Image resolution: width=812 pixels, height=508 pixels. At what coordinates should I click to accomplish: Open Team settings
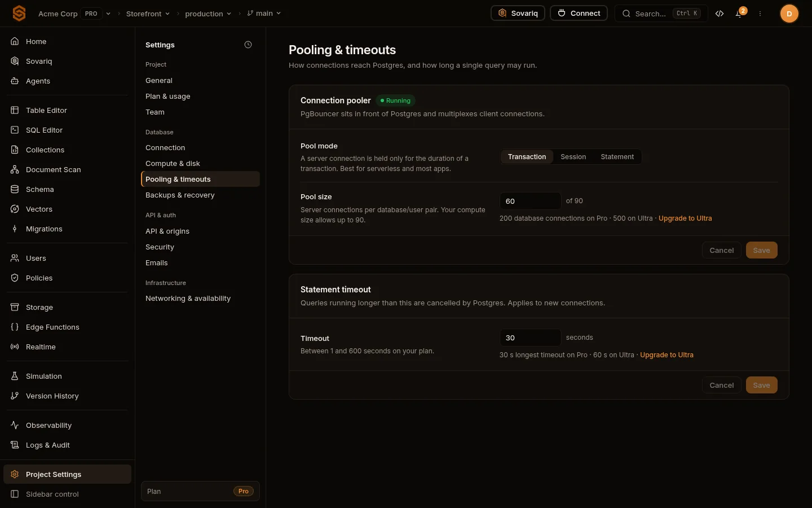(x=200, y=112)
